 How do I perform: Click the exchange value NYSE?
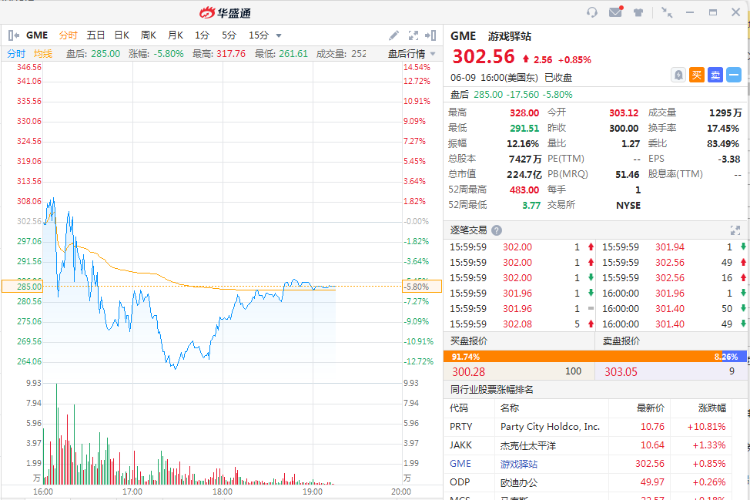pyautogui.click(x=628, y=205)
